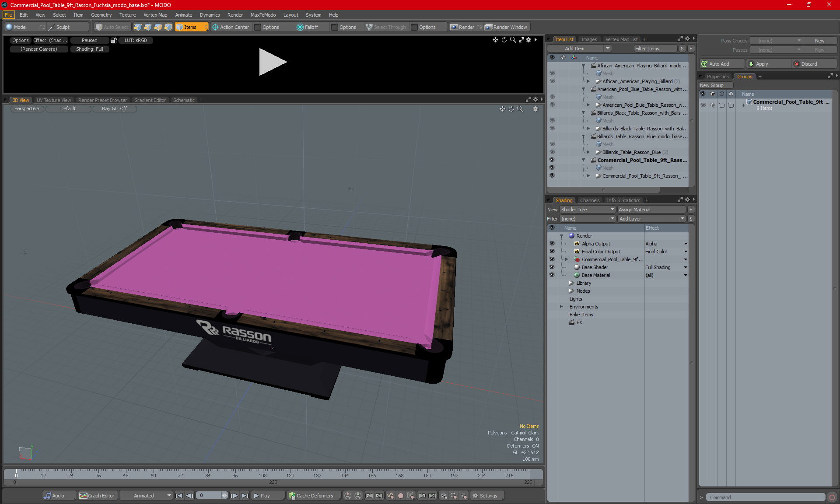Open the Vertex Map menu
Viewport: 840px width, 504px height.
(155, 15)
